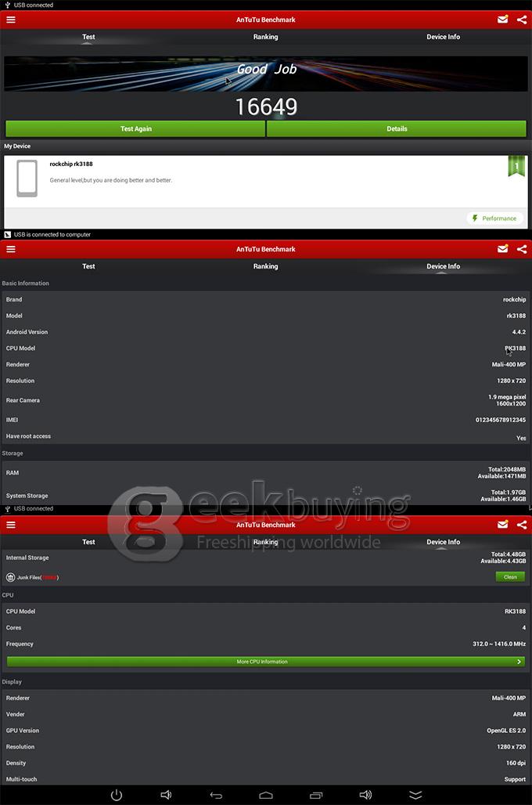Tap the green rank 1 ribbon badge
The image size is (532, 805).
pyautogui.click(x=516, y=166)
